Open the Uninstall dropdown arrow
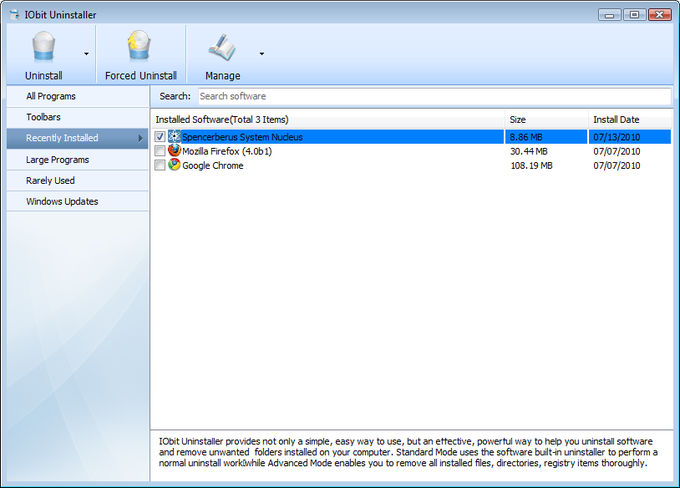Image resolution: width=680 pixels, height=488 pixels. click(86, 54)
